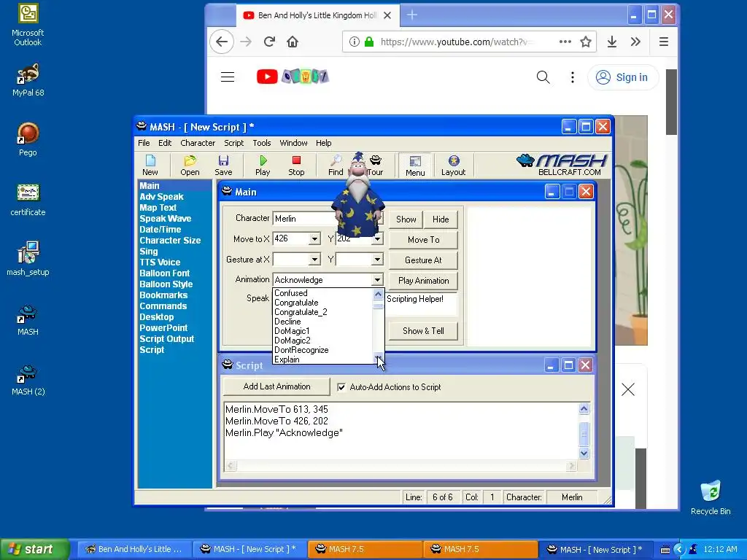Viewport: 747px width, 560px height.
Task: Click the New toolbar icon in MASH
Action: coord(150,165)
